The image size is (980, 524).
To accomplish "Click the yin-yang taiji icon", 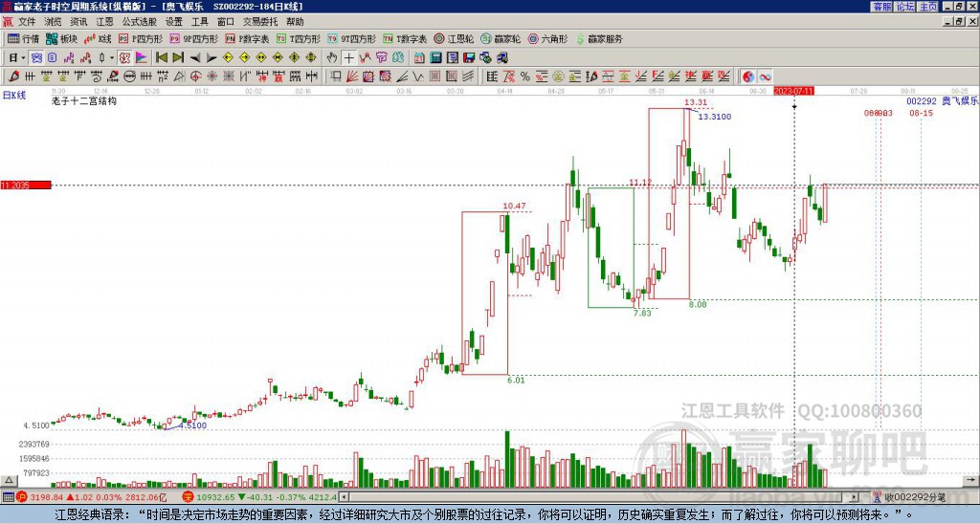I will click(748, 76).
